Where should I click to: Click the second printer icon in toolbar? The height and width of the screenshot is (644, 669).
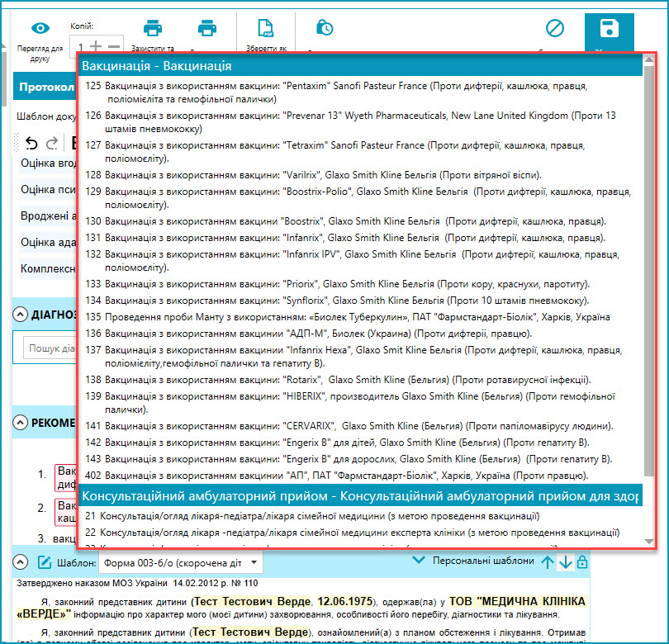pyautogui.click(x=207, y=28)
